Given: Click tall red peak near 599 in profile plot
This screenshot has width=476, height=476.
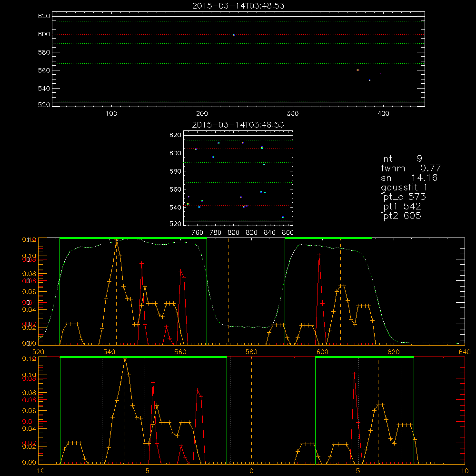Looking at the screenshot, I should pyautogui.click(x=319, y=255).
